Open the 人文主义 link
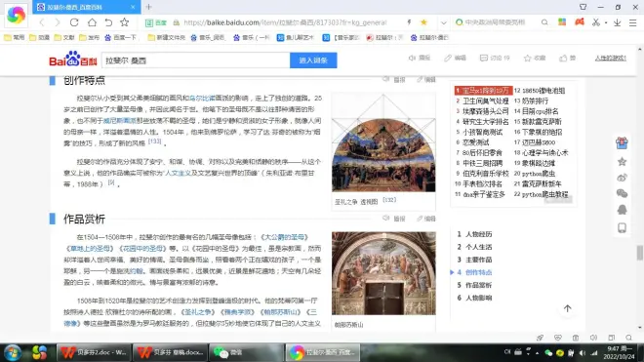 pos(178,173)
